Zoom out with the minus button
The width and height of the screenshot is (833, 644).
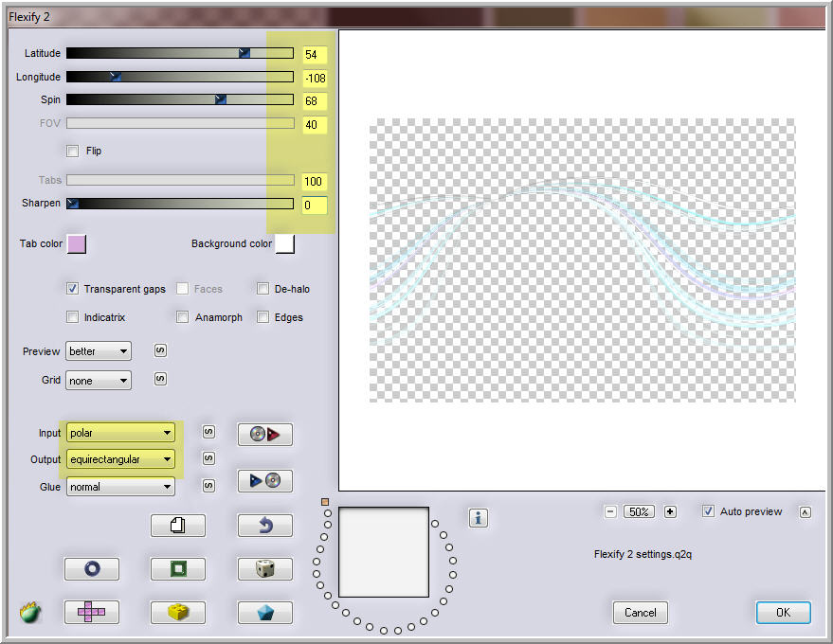coord(610,511)
